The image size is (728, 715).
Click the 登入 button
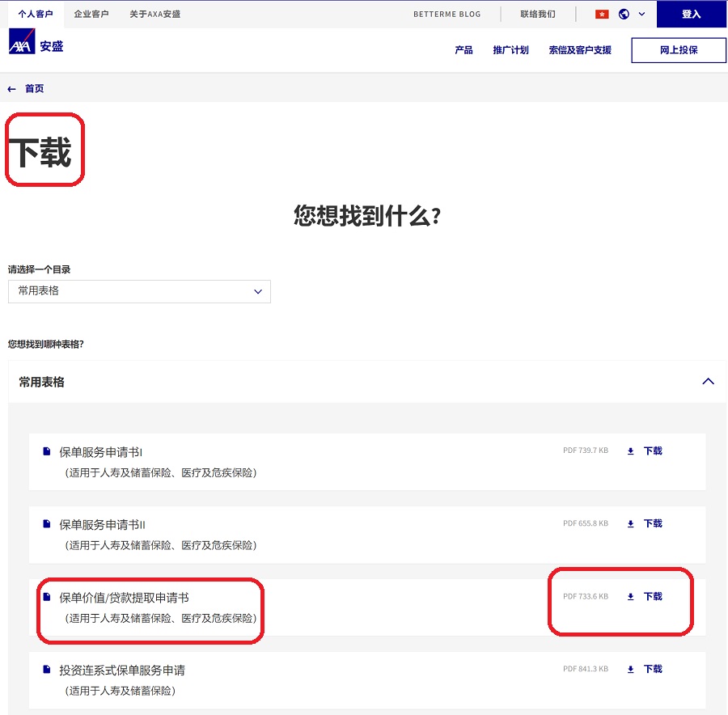[x=691, y=15]
